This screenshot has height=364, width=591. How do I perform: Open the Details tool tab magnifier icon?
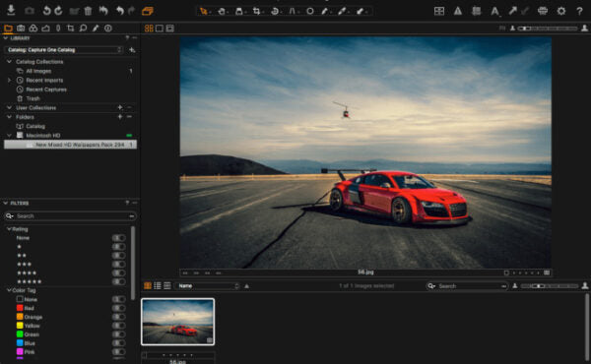[x=83, y=29]
